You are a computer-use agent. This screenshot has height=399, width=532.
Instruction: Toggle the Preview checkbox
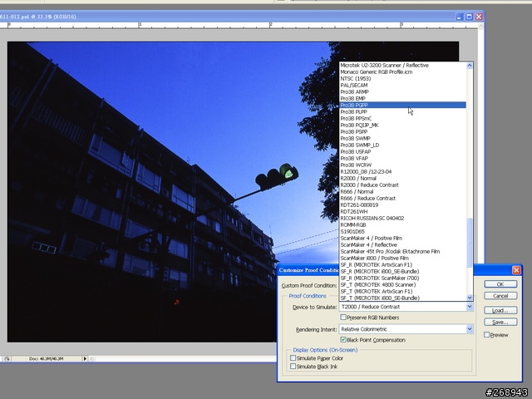[486, 335]
